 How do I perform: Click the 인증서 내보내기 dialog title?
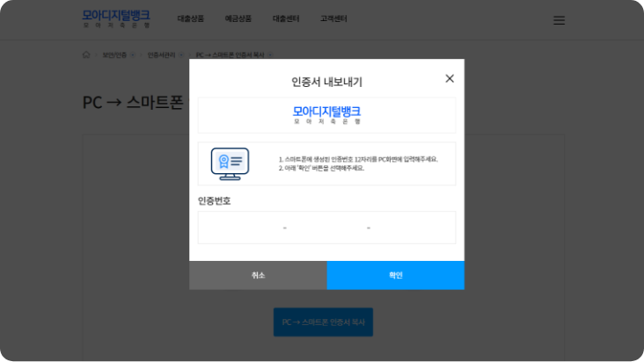[x=327, y=82]
